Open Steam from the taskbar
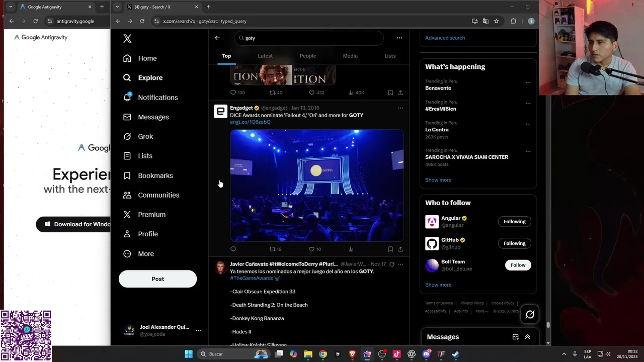644x362 pixels. [455, 354]
